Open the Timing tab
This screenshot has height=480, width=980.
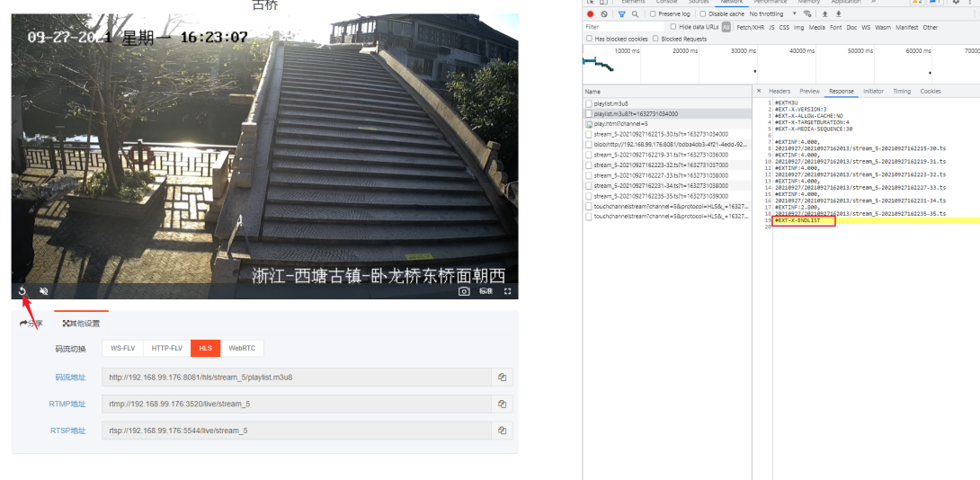(x=902, y=92)
